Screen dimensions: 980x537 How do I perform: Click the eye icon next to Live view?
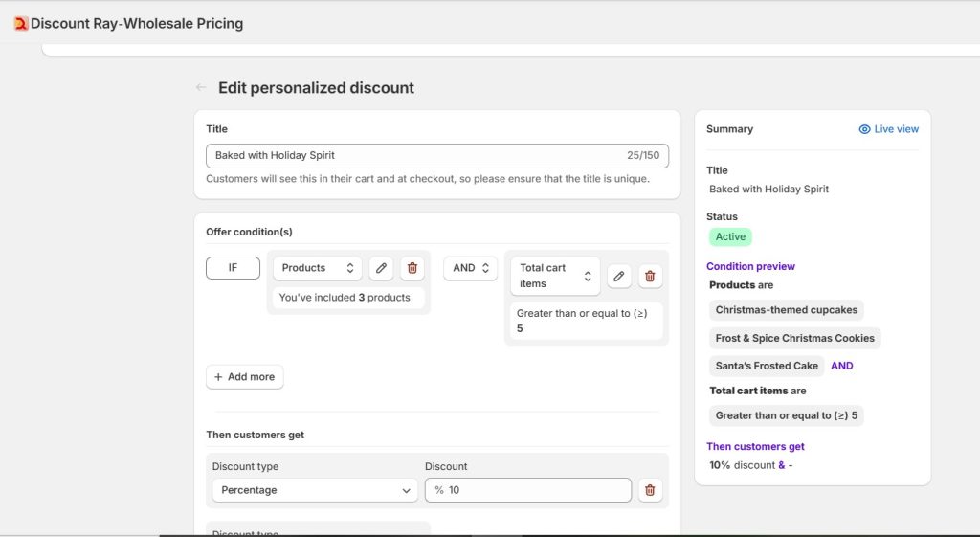[x=864, y=129]
